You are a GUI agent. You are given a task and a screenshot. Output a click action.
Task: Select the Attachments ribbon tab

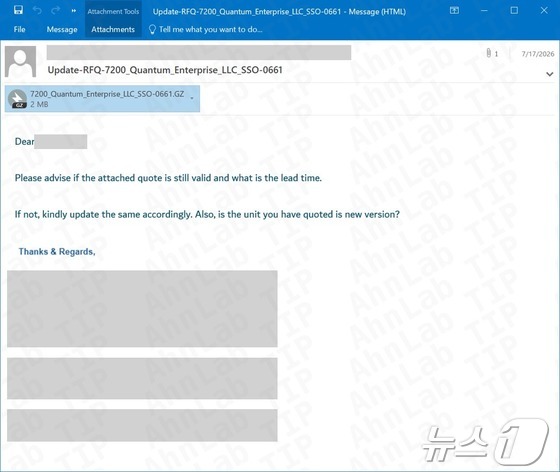[x=113, y=29]
